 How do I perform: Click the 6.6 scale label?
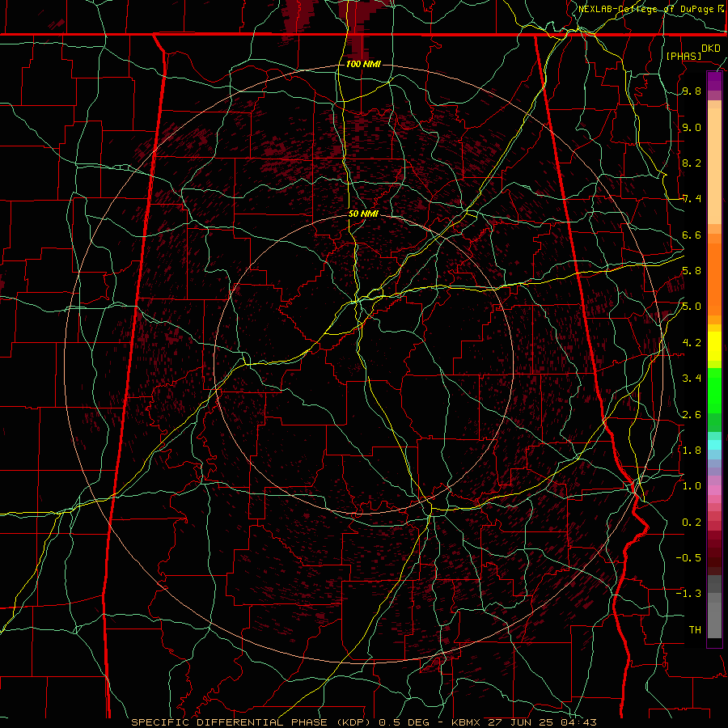pyautogui.click(x=692, y=235)
